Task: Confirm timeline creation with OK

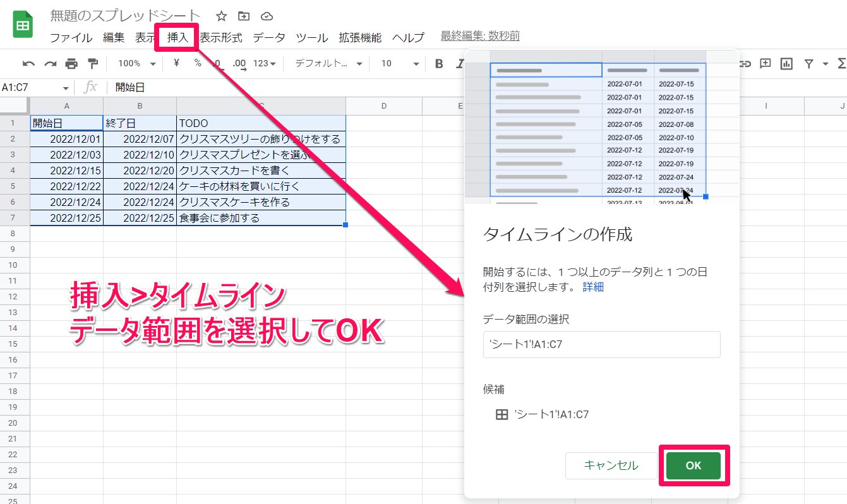Action: pyautogui.click(x=694, y=465)
